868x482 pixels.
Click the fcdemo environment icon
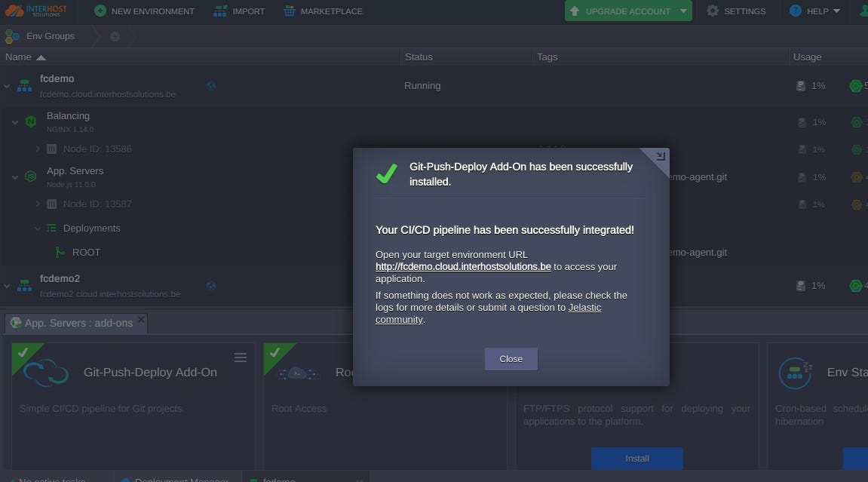24,86
